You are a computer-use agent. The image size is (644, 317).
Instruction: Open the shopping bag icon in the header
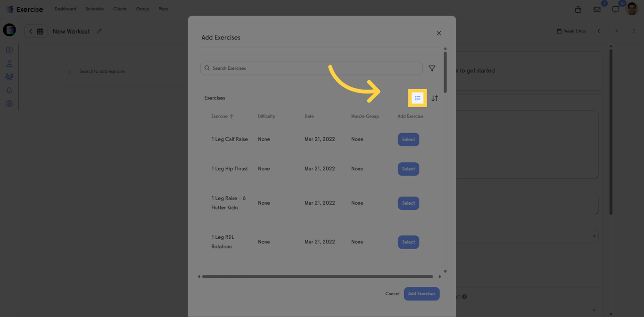[x=578, y=8]
